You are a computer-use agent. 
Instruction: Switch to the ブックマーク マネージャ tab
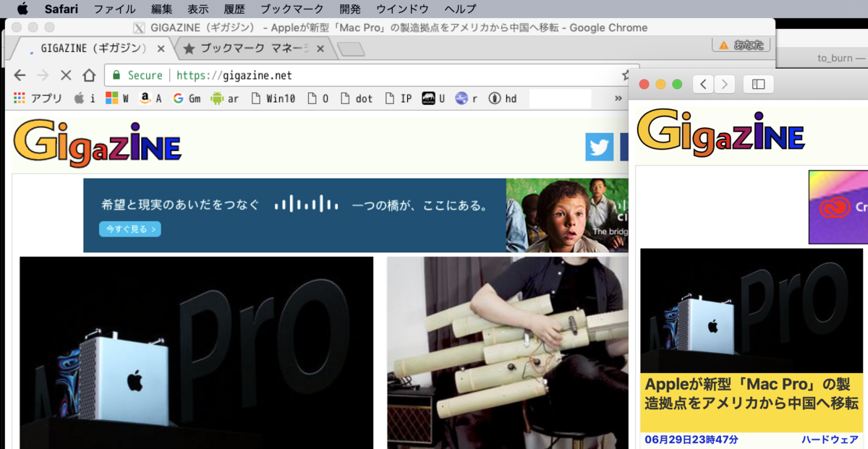click(255, 49)
